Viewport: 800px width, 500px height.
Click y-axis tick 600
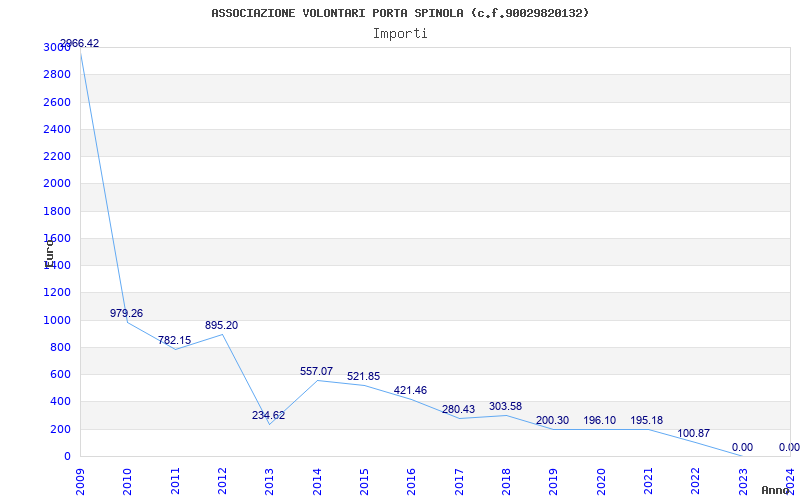pyautogui.click(x=60, y=374)
